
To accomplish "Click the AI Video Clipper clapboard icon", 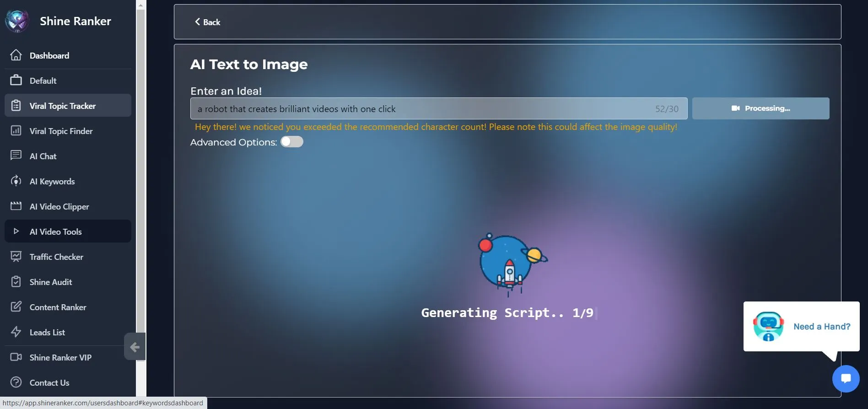I will pos(16,206).
